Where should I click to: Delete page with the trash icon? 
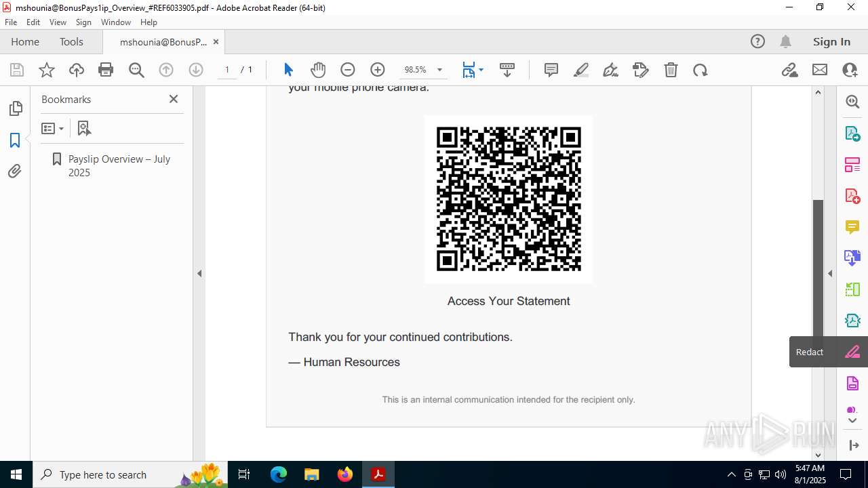671,70
